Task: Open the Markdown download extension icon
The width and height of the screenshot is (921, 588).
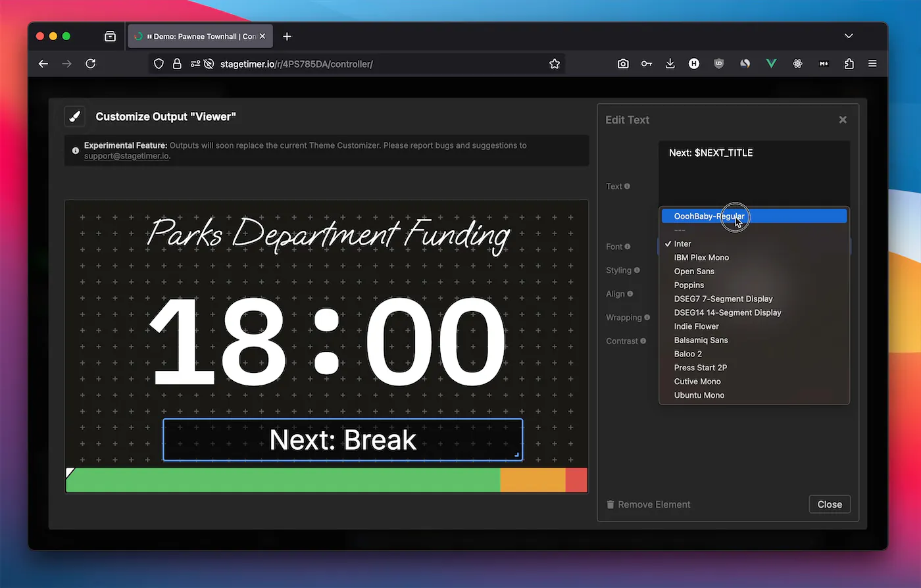Action: point(824,63)
